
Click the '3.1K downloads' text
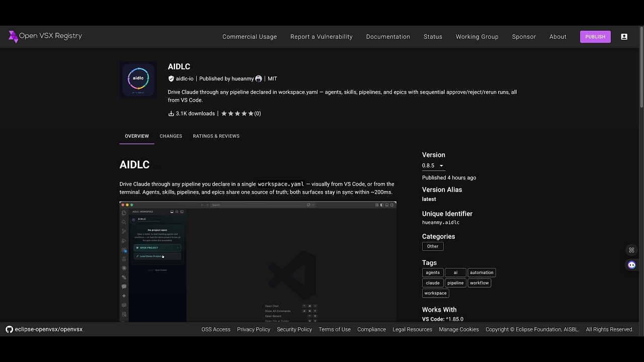tap(195, 114)
